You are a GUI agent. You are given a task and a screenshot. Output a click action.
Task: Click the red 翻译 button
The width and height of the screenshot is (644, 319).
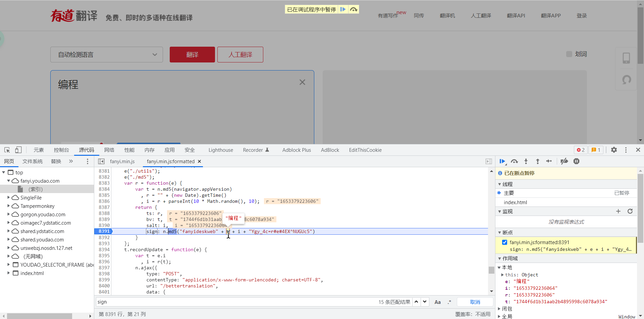point(192,55)
